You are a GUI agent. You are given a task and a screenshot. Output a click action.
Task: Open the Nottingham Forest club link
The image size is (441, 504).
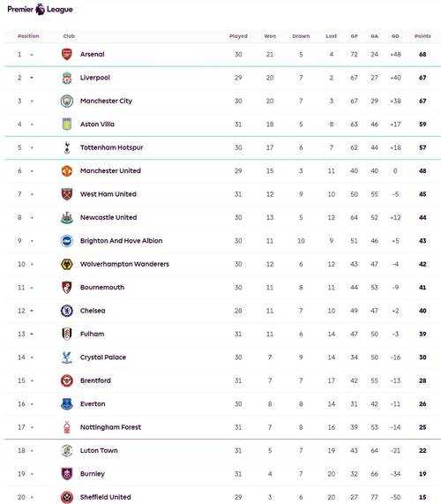(x=111, y=427)
